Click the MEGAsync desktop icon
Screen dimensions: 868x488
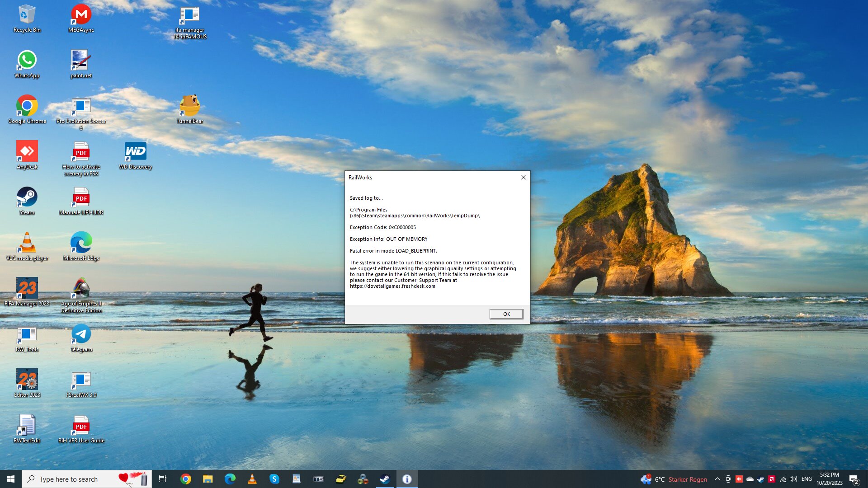click(x=81, y=15)
